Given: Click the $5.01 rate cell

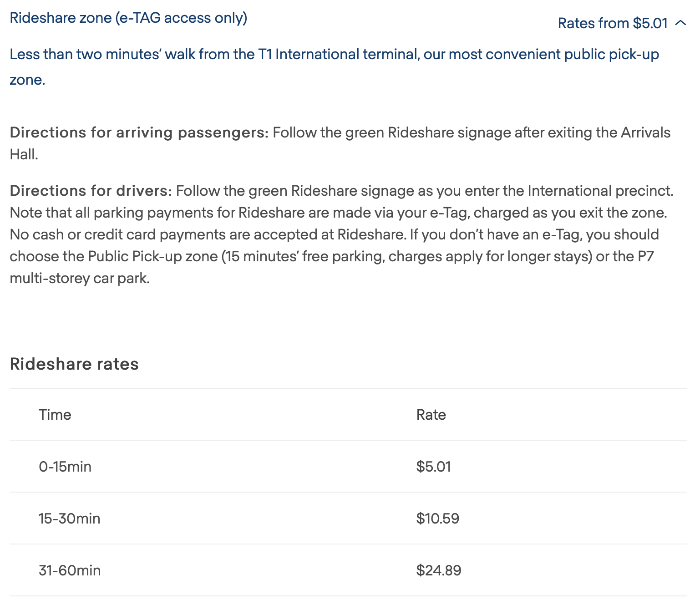Looking at the screenshot, I should [x=434, y=467].
